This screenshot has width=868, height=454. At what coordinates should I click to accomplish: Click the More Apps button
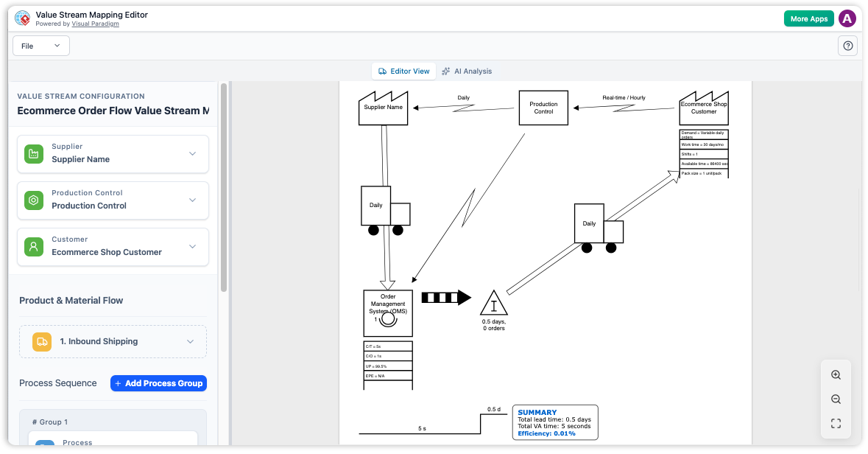(808, 18)
